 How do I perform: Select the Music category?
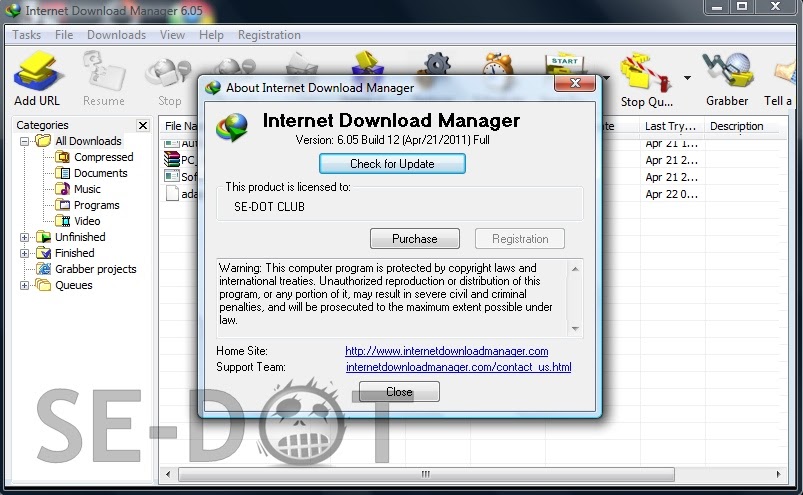tap(78, 189)
